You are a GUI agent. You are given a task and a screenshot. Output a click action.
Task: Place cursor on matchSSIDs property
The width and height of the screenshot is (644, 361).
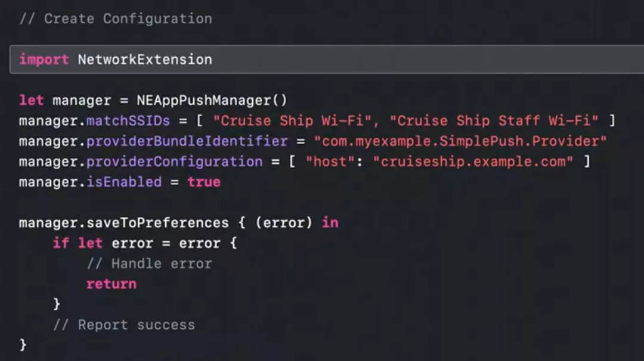coord(128,121)
